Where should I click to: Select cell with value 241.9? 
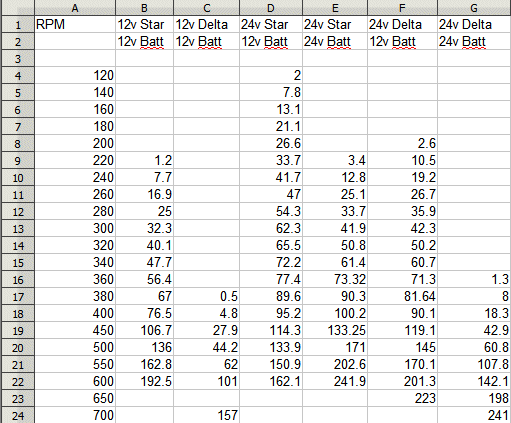pyautogui.click(x=335, y=381)
